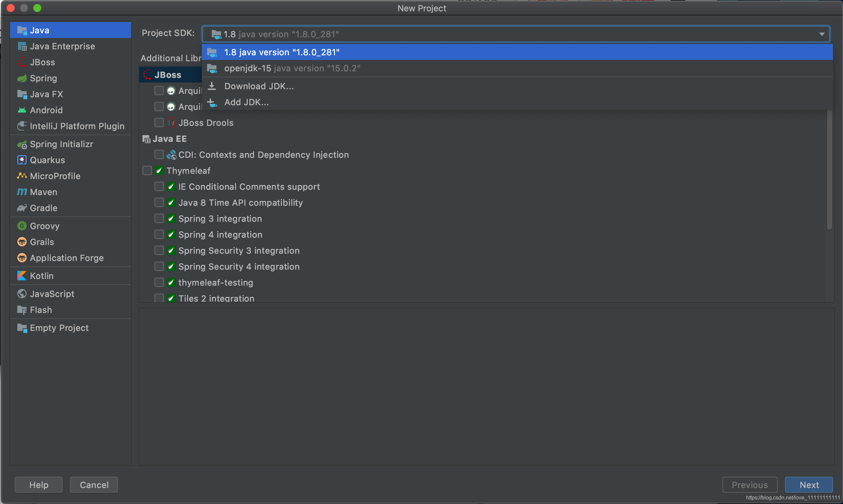Enable the JBoss Drools checkbox
The width and height of the screenshot is (843, 504).
(159, 122)
